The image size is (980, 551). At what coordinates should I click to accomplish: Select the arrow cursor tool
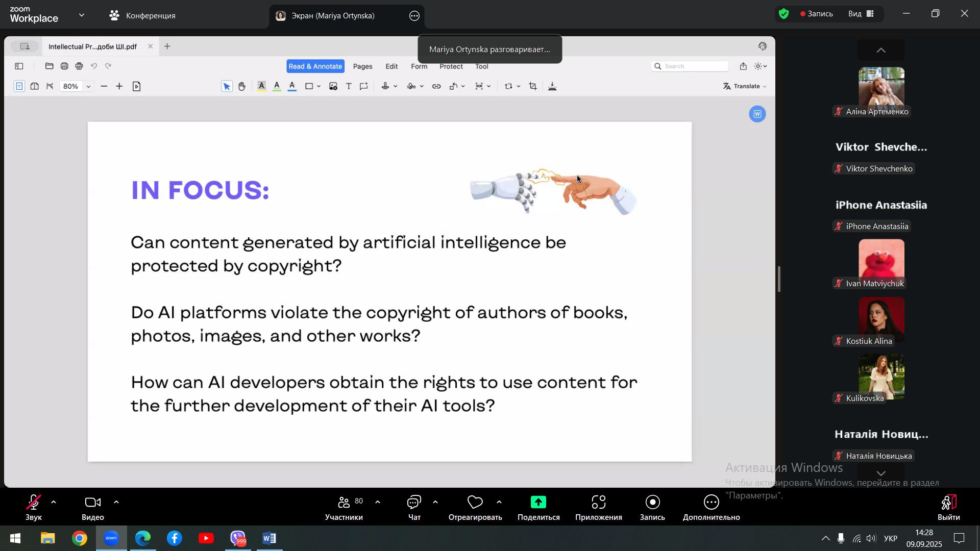pyautogui.click(x=227, y=86)
